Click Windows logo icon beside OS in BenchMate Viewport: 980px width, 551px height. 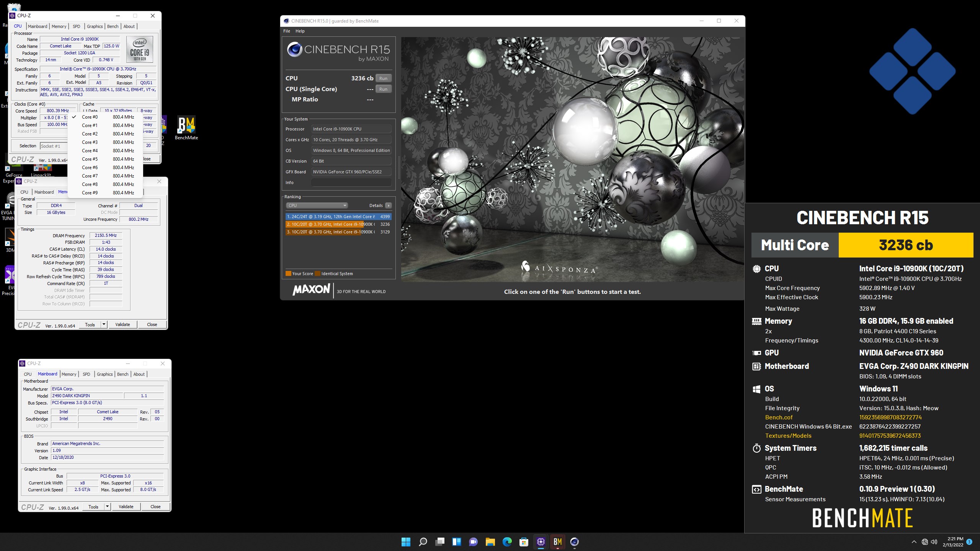coord(756,389)
